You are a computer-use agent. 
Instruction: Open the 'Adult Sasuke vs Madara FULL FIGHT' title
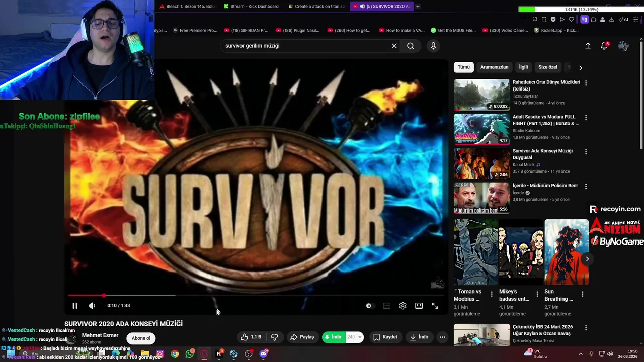546,120
